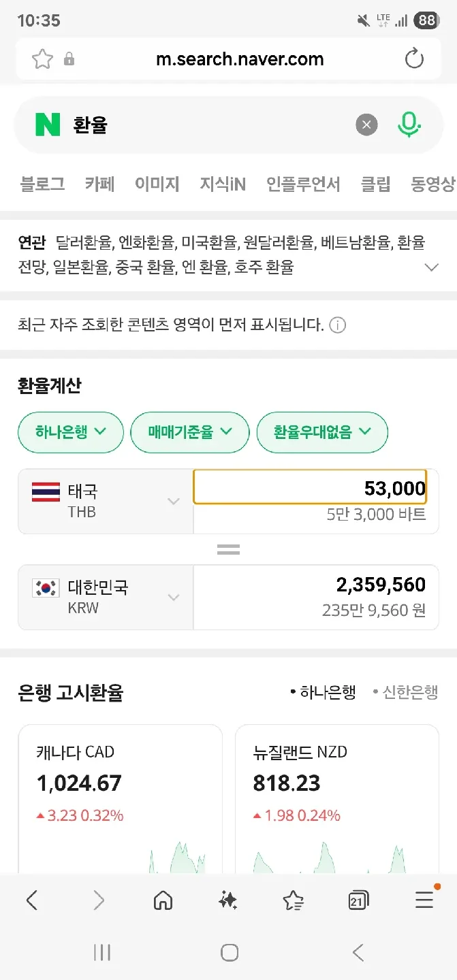Tap the info icon next to recent content notice
This screenshot has width=457, height=980.
coord(337,325)
